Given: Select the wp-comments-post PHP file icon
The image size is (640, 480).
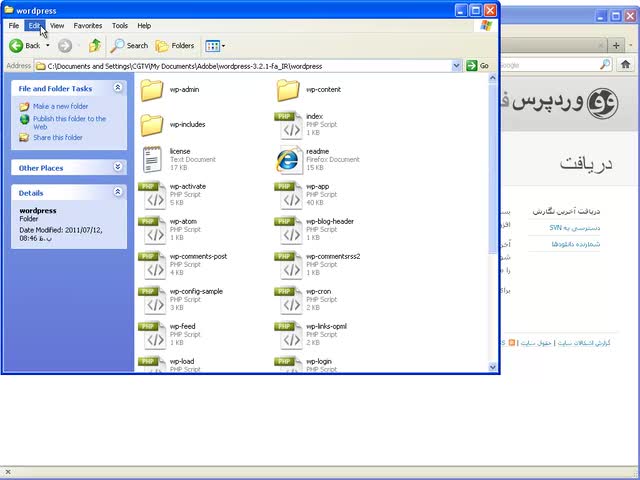Looking at the screenshot, I should tap(152, 265).
